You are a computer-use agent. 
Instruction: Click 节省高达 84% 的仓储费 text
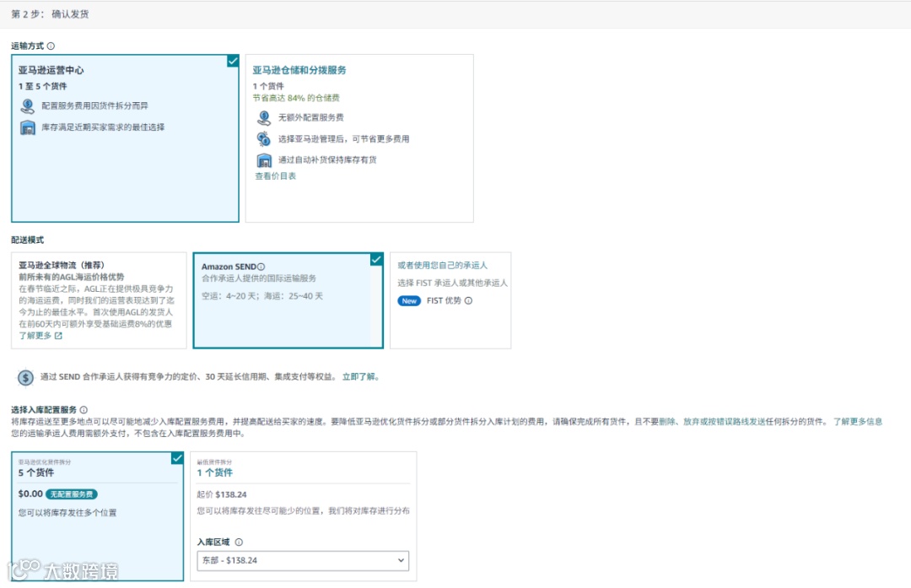(296, 98)
